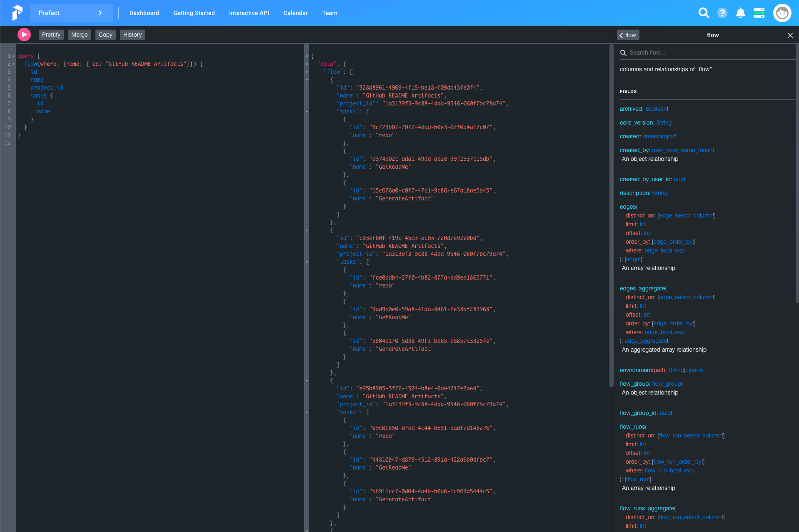This screenshot has height=532, width=799.
Task: Open the description field docs
Action: [634, 193]
